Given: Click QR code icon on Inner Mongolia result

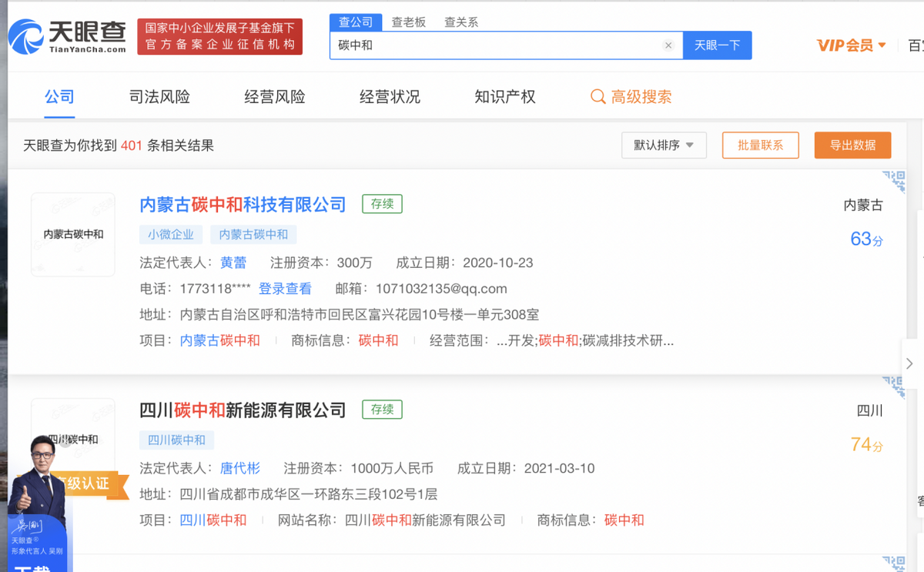Looking at the screenshot, I should click(x=893, y=181).
